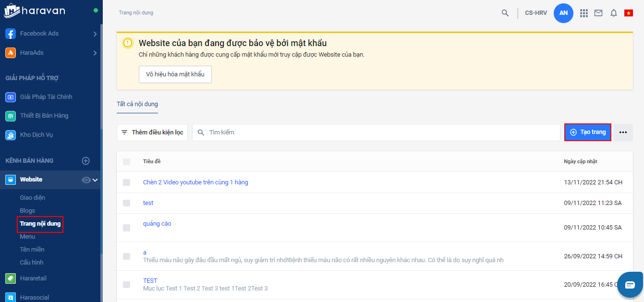Click the 'Tạo trang' button
Viewport: 644px width, 302px height.
[588, 132]
